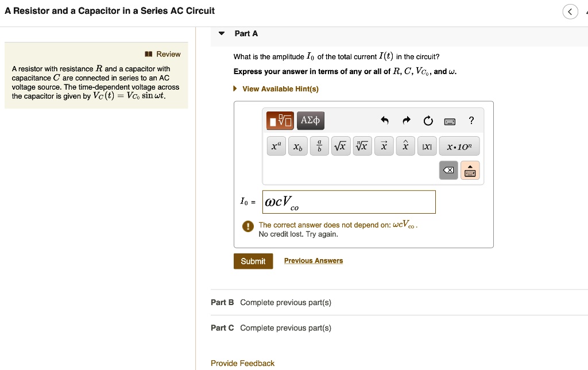
Task: Insert the nth root template
Action: pos(362,145)
